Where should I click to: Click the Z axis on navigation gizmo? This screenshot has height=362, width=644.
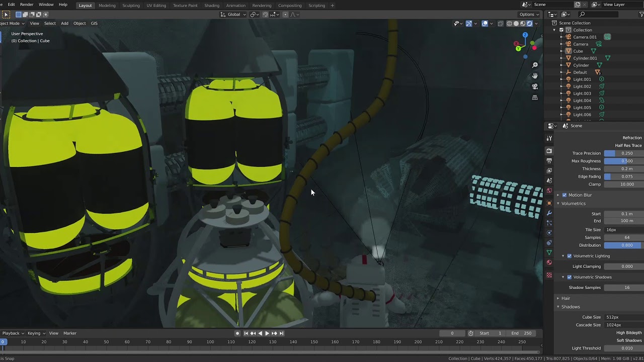525,35
